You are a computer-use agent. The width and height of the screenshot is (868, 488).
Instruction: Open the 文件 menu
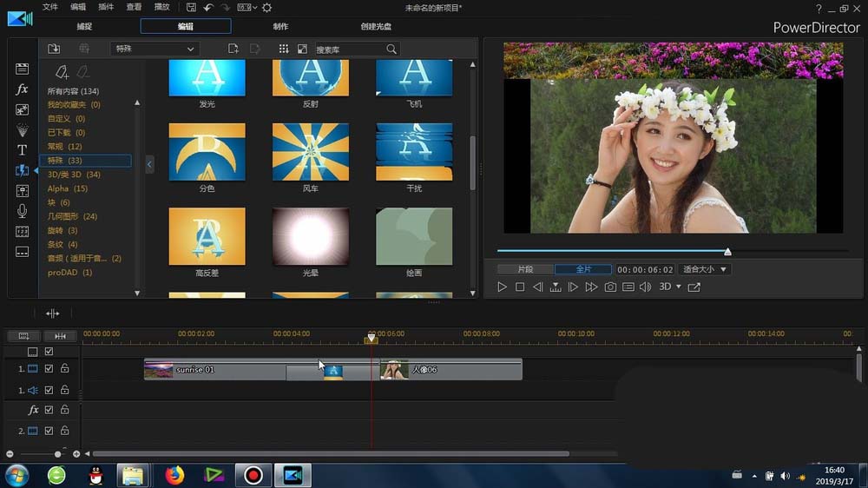(x=50, y=8)
